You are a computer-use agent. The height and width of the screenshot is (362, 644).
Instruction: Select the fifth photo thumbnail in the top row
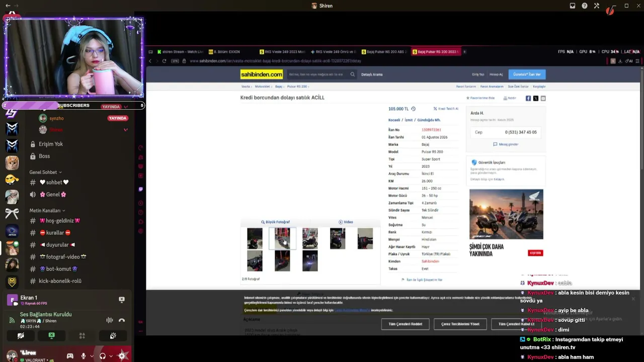tap(365, 238)
